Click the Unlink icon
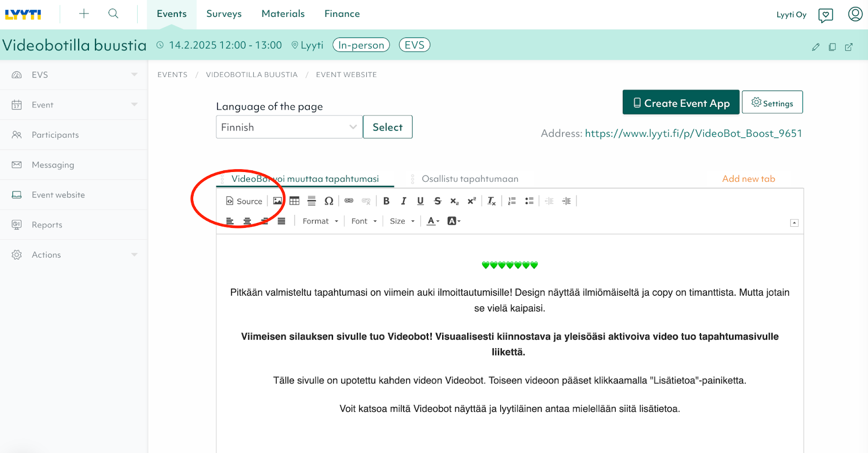868x453 pixels. (x=366, y=201)
